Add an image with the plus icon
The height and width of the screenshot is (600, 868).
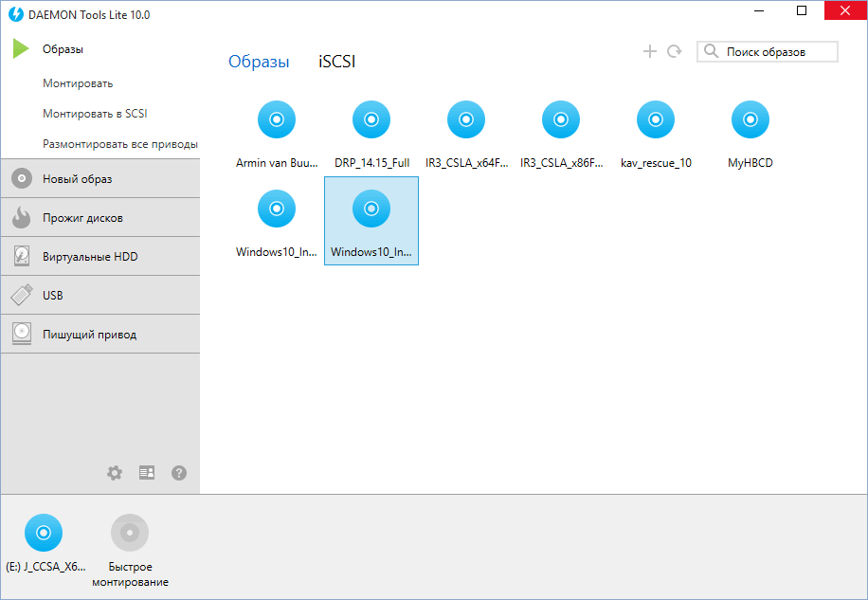[650, 51]
